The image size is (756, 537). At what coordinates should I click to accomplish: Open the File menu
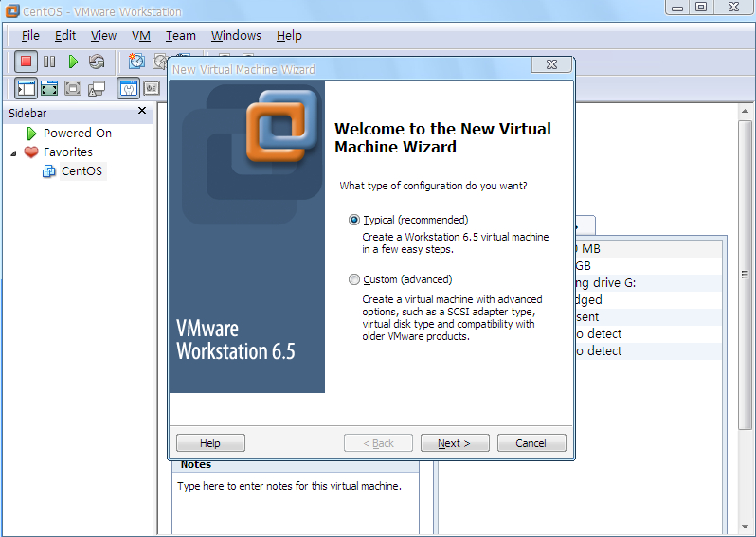[30, 36]
